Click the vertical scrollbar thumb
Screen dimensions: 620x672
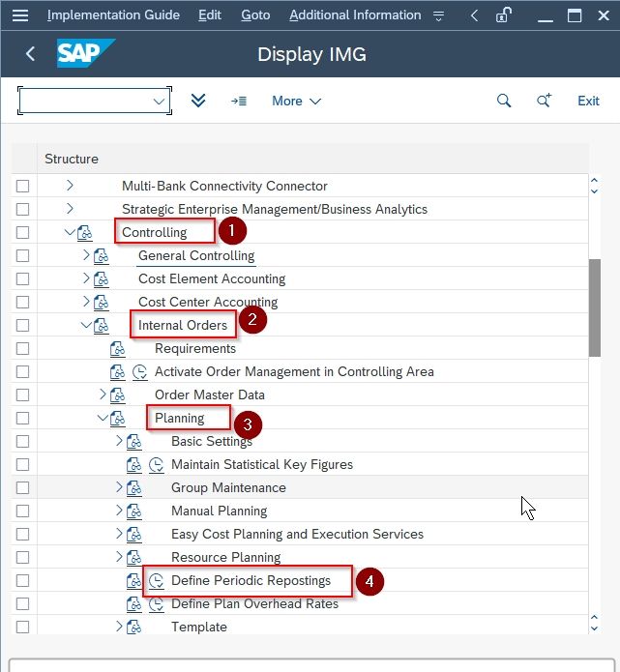pyautogui.click(x=594, y=307)
